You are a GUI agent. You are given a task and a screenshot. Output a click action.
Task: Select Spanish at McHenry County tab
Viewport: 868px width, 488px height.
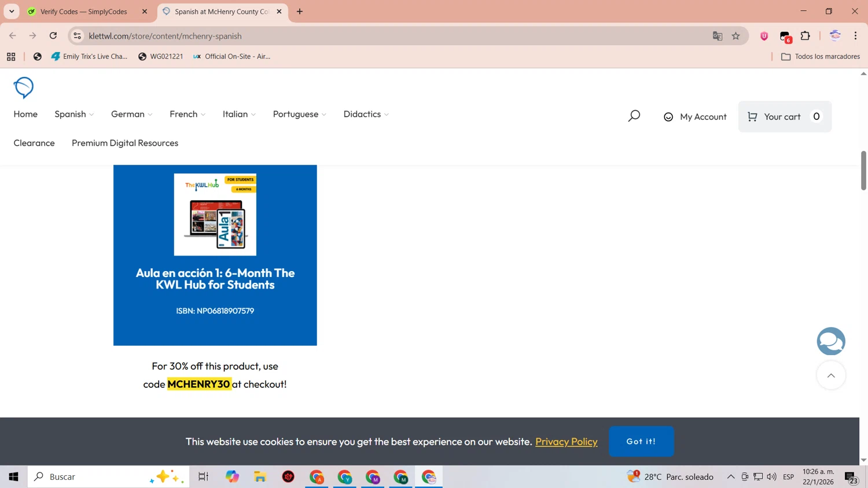point(222,12)
